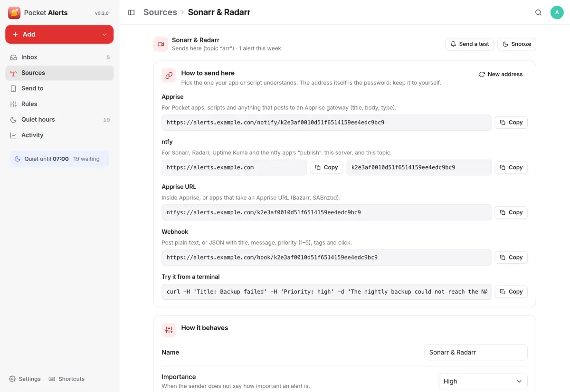Click the ntfys:// Apprise URL field
The height and width of the screenshot is (392, 570).
(327, 212)
